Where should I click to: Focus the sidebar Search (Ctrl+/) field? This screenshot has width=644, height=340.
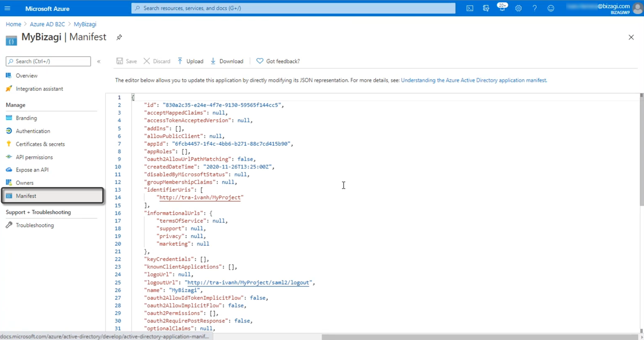pos(48,61)
